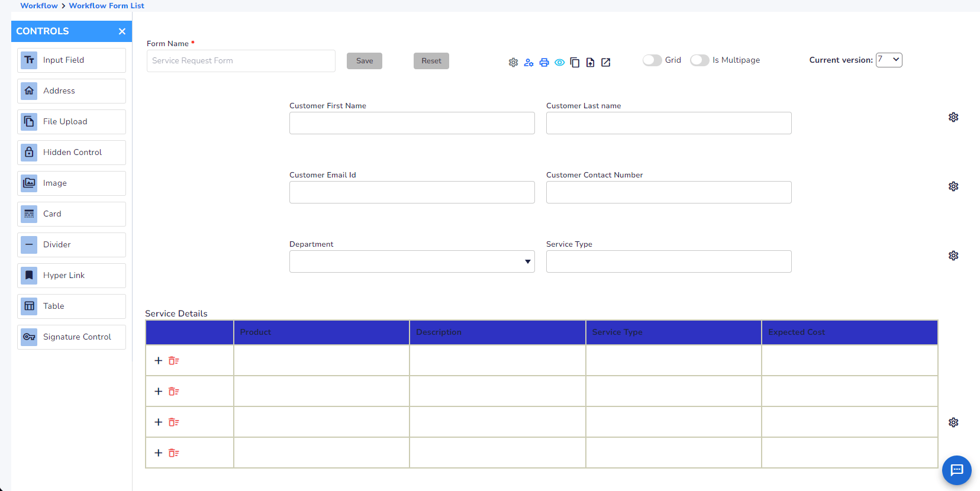Delete first Service Details table row
Image resolution: width=980 pixels, height=491 pixels.
(x=173, y=360)
